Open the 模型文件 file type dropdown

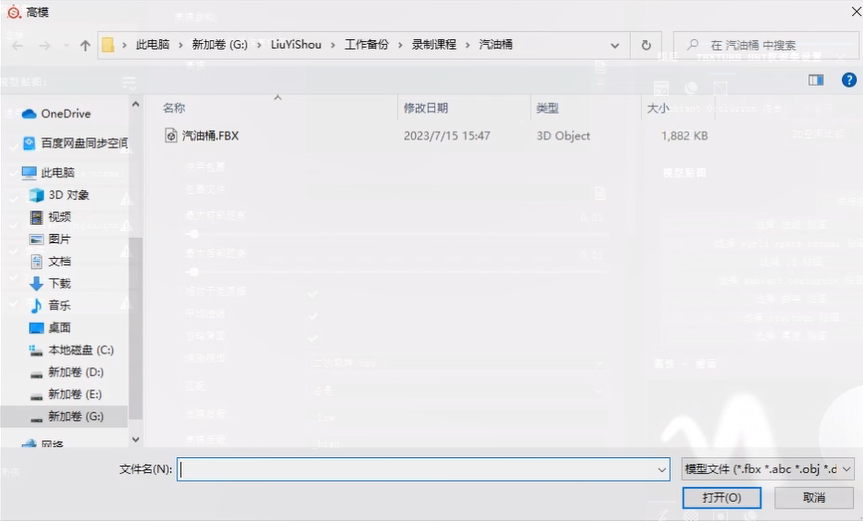(767, 469)
